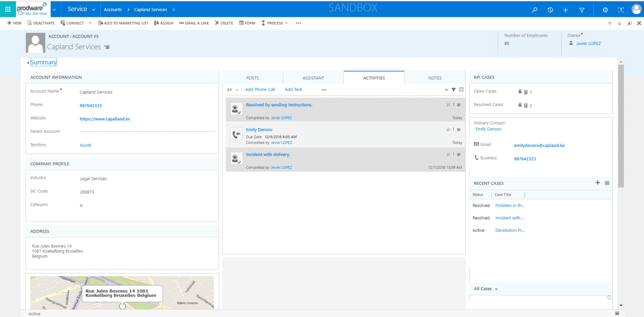This screenshot has width=644, height=317.
Task: Click DEACTIVATE in the command bar
Action: (41, 23)
